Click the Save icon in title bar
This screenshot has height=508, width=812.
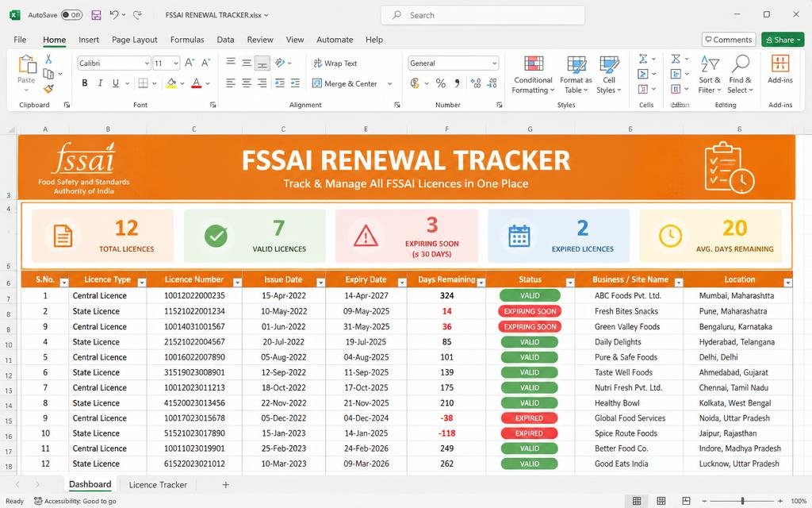pyautogui.click(x=96, y=15)
